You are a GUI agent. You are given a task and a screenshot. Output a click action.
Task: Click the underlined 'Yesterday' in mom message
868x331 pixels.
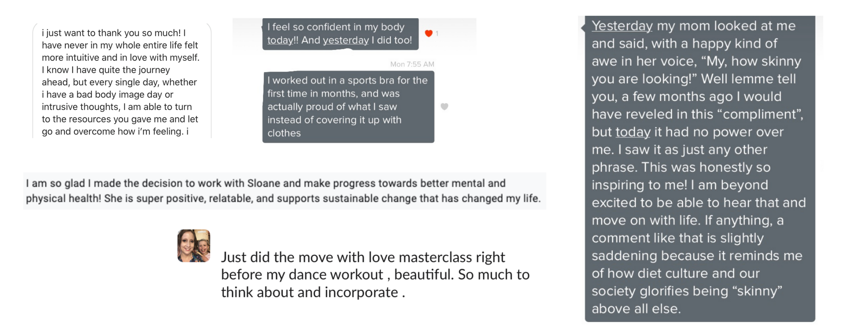[x=622, y=26]
